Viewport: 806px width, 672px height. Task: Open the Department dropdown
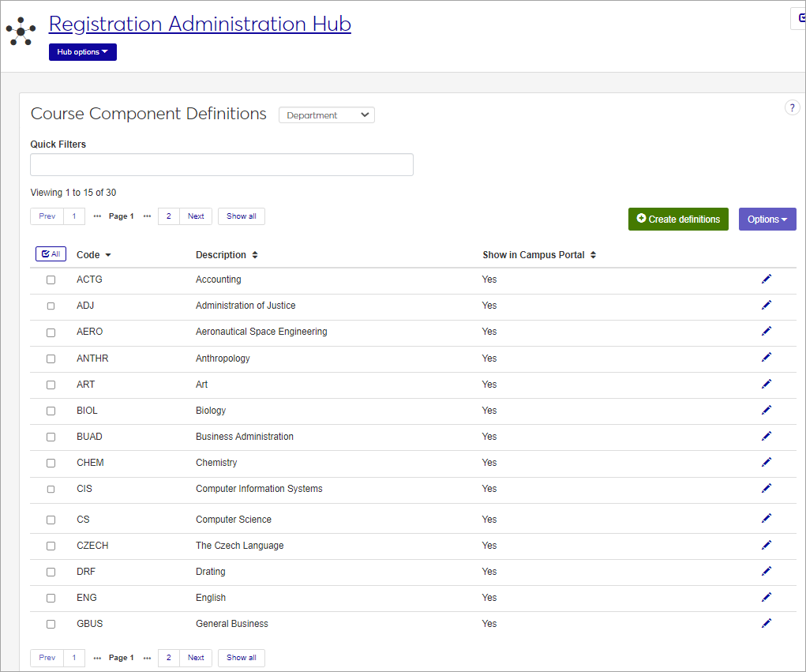tap(326, 115)
